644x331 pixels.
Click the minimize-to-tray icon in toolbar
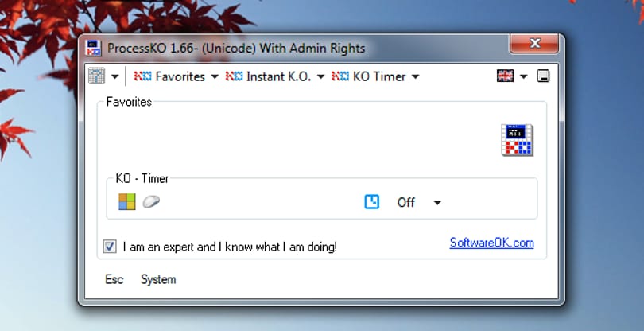543,76
